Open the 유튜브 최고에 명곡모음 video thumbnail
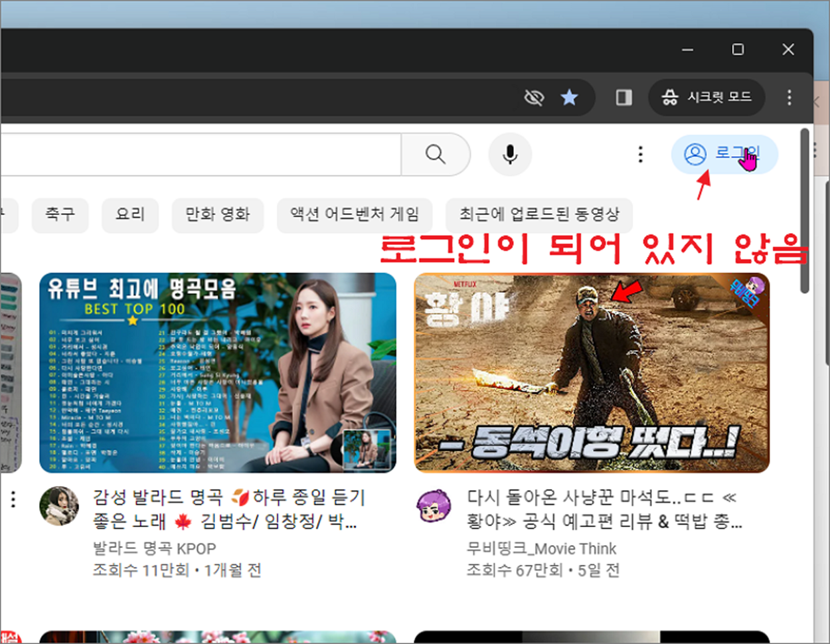This screenshot has height=644, width=830. click(218, 372)
